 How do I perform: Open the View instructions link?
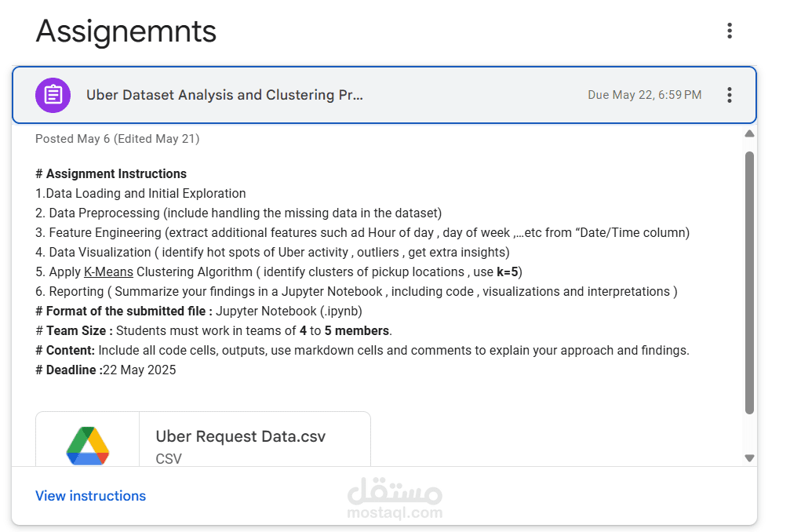(91, 496)
